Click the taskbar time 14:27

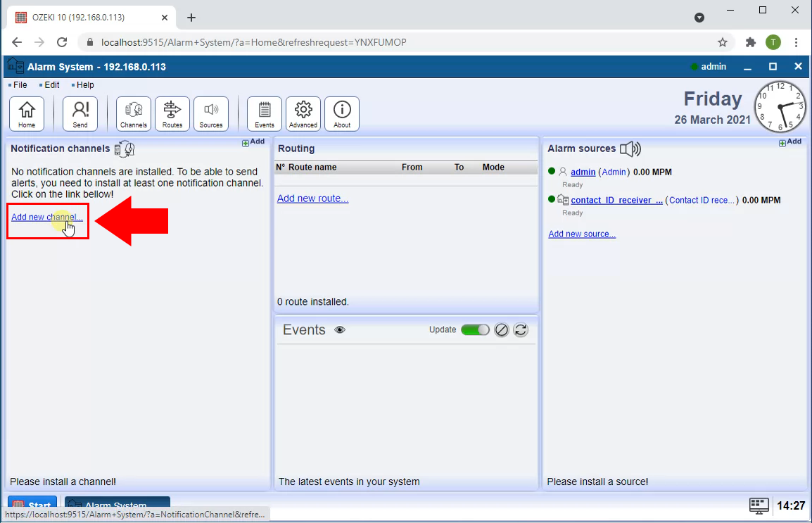[x=792, y=506]
